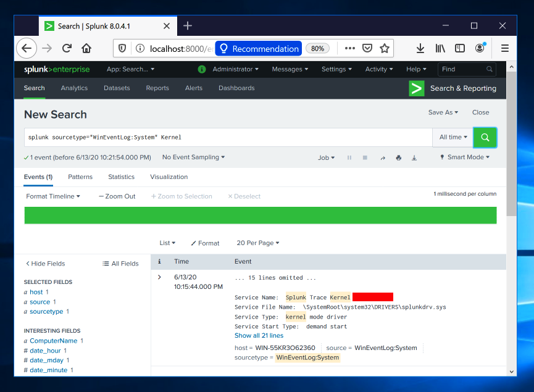The image size is (534, 392).
Task: Expand the event row details
Action: [x=159, y=277]
